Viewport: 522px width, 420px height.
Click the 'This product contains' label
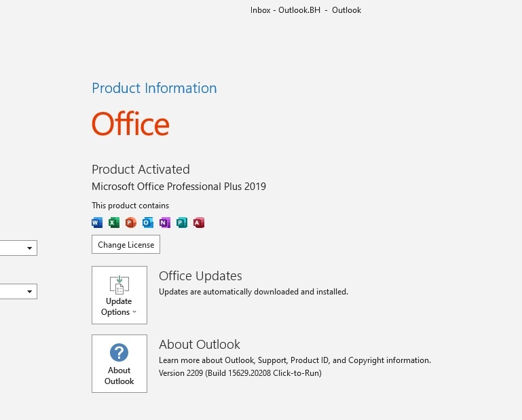pos(130,206)
